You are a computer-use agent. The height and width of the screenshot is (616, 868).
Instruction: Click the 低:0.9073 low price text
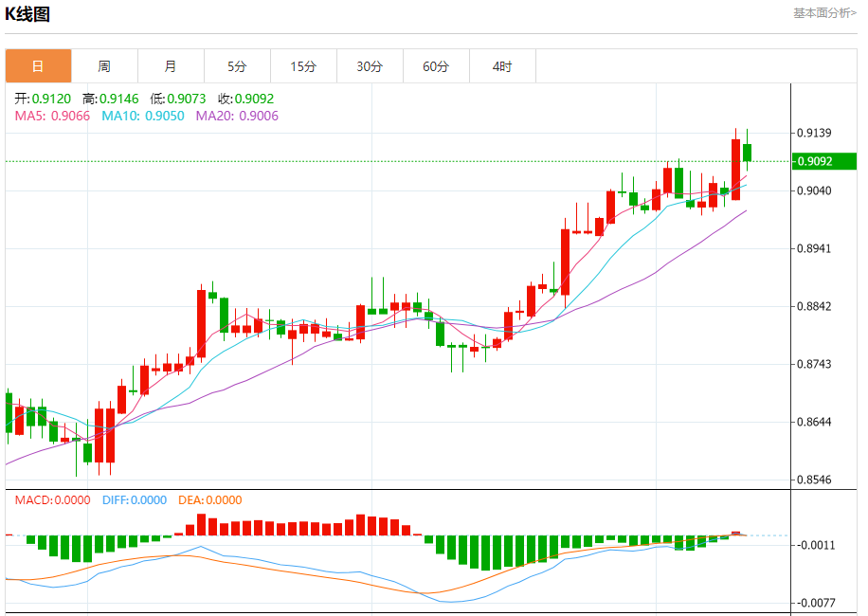pos(178,99)
